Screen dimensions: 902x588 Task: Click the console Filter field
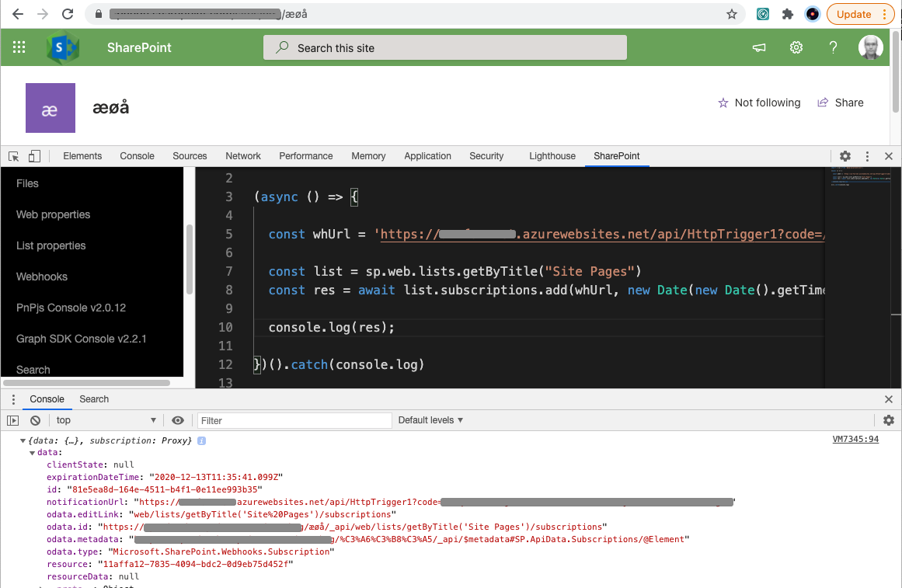pyautogui.click(x=294, y=420)
